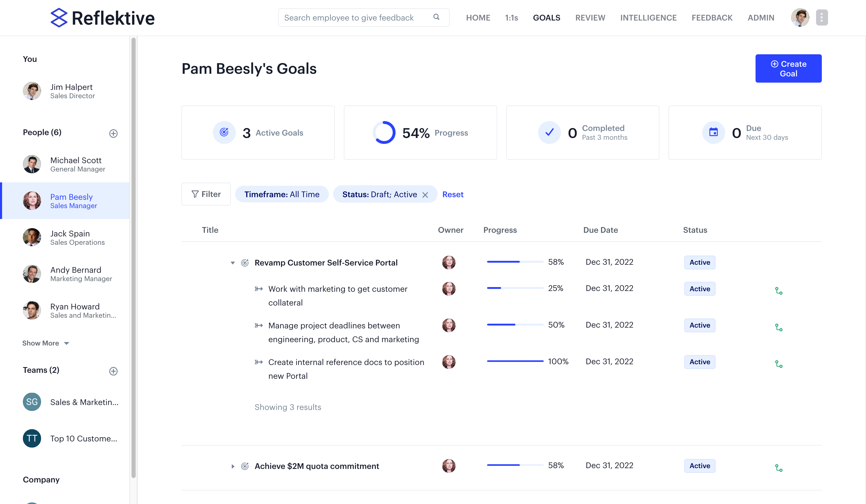This screenshot has width=866, height=504.
Task: Toggle the Timeframe All Time filter chip
Action: click(x=282, y=194)
